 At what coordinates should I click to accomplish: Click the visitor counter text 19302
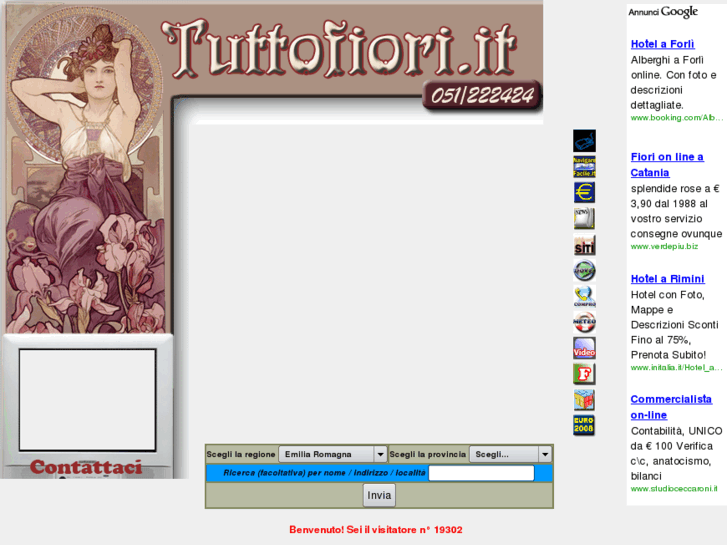pos(376,530)
